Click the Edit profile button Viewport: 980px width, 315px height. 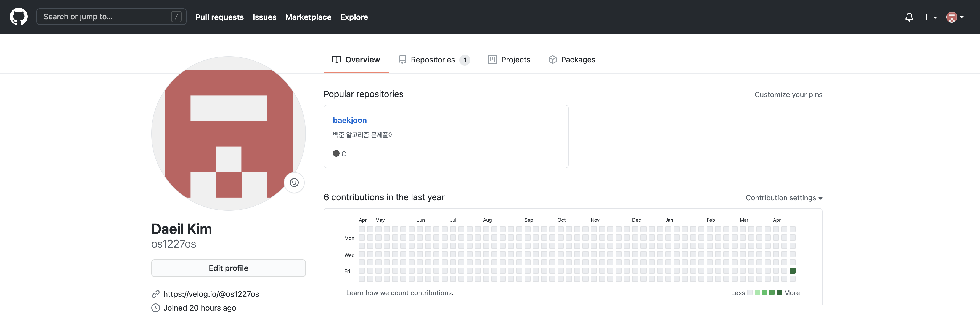228,268
